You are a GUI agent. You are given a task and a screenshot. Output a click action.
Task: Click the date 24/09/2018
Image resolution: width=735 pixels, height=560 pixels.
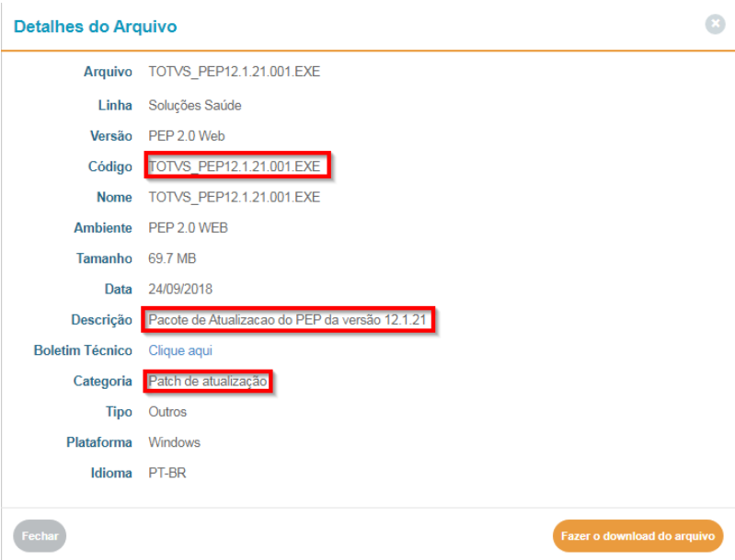coord(180,289)
